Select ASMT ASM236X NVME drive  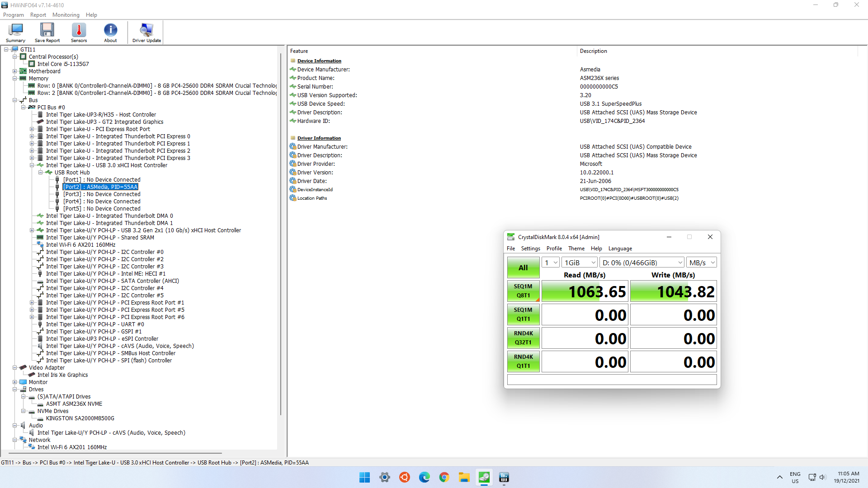(74, 404)
